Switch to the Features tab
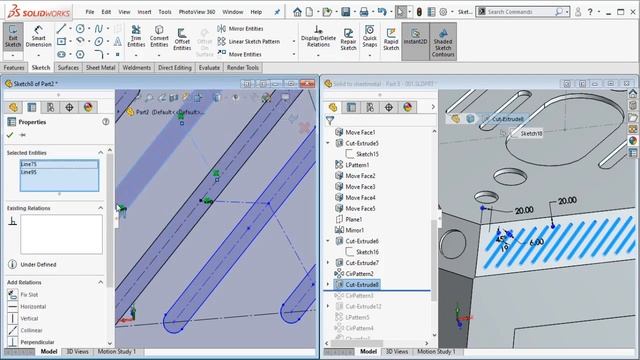This screenshot has height=360, width=640. click(x=14, y=68)
